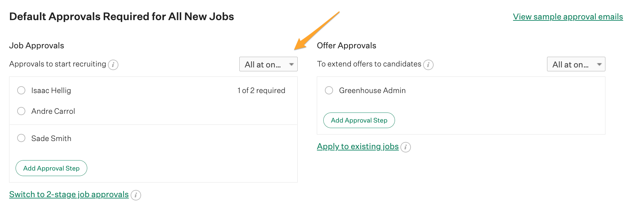Open info icon beside Apply to existing jobs
The width and height of the screenshot is (644, 214).
405,147
